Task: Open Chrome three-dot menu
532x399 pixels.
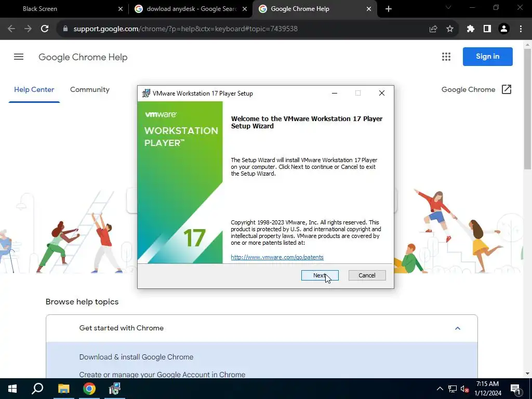Action: tap(521, 29)
